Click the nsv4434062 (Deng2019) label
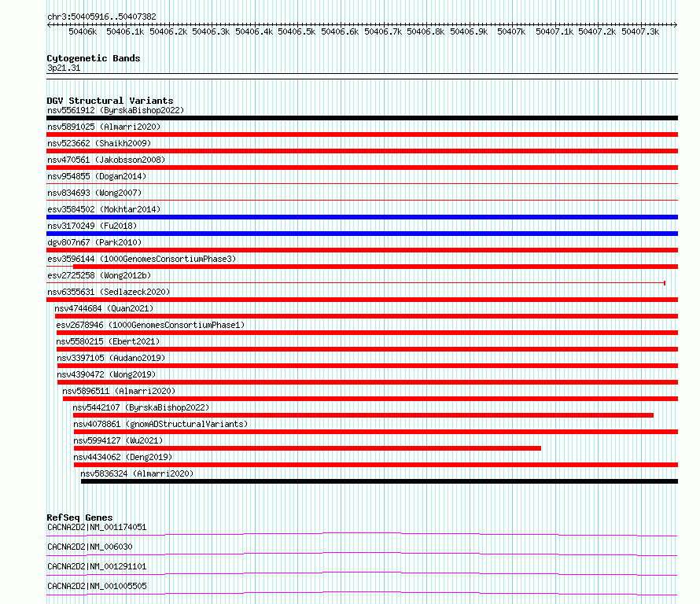 tap(123, 457)
